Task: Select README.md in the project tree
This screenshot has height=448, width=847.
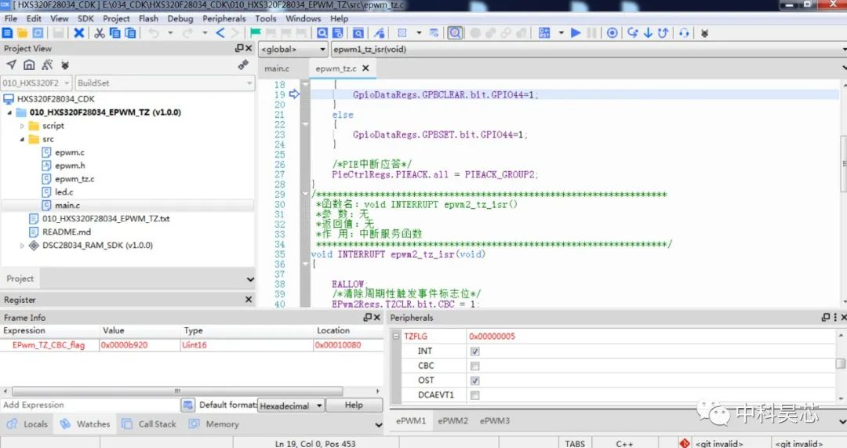Action: tap(66, 232)
